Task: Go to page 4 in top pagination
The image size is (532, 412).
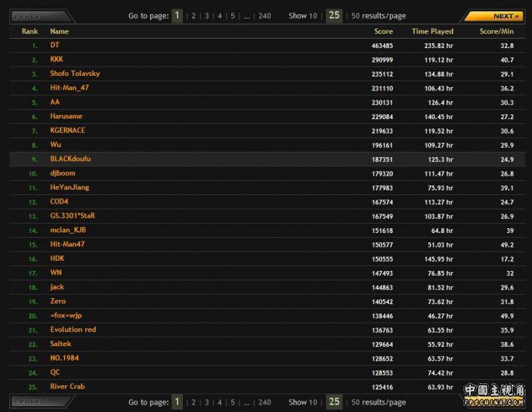Action: point(220,16)
